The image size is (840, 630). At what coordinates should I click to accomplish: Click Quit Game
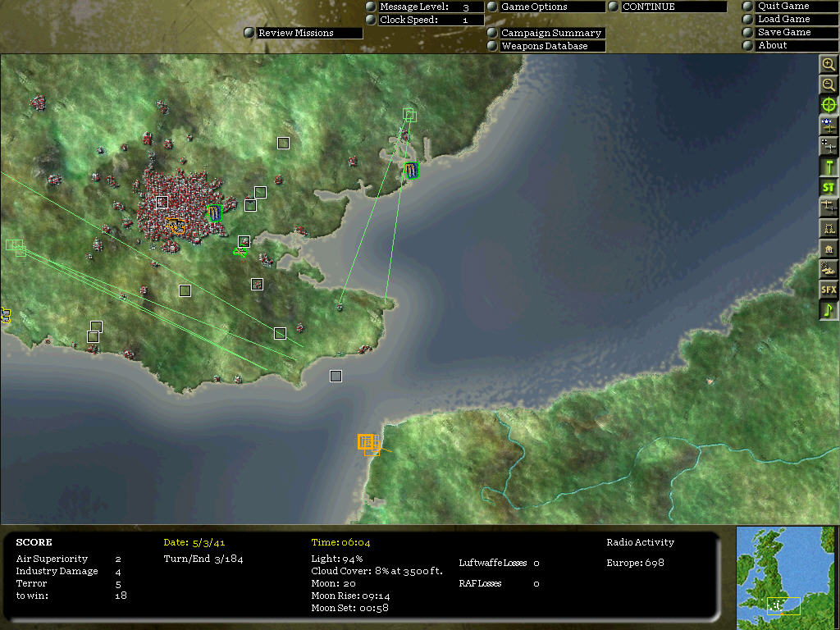pos(797,6)
